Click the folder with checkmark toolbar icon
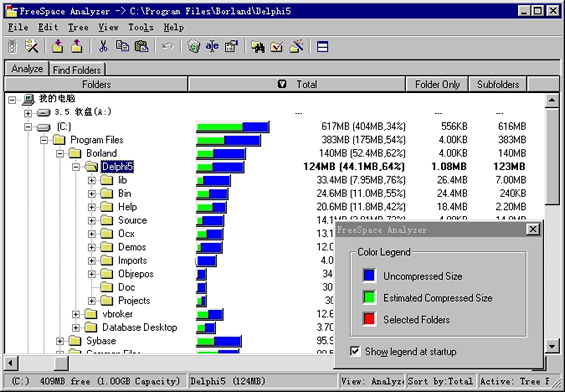This screenshot has width=565, height=392. tap(277, 46)
